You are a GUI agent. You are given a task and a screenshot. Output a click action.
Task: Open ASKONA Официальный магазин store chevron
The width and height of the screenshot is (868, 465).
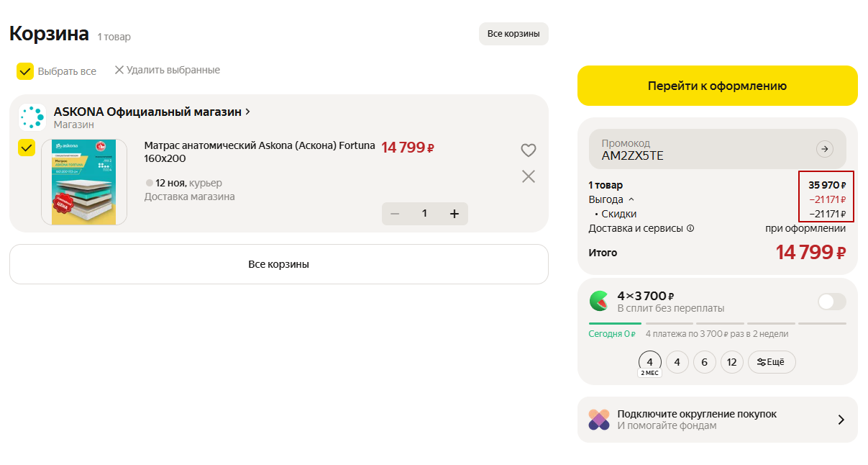pos(248,112)
